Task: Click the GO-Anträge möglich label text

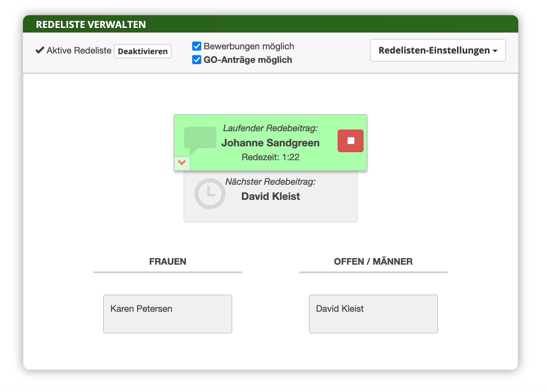Action: coord(248,60)
